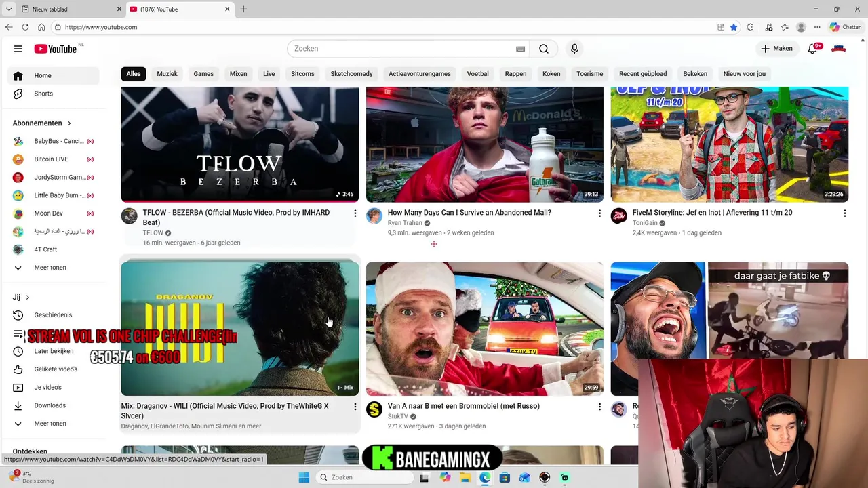Open Copilot Chatten button in Edge
Image resolution: width=868 pixels, height=488 pixels.
tap(845, 27)
